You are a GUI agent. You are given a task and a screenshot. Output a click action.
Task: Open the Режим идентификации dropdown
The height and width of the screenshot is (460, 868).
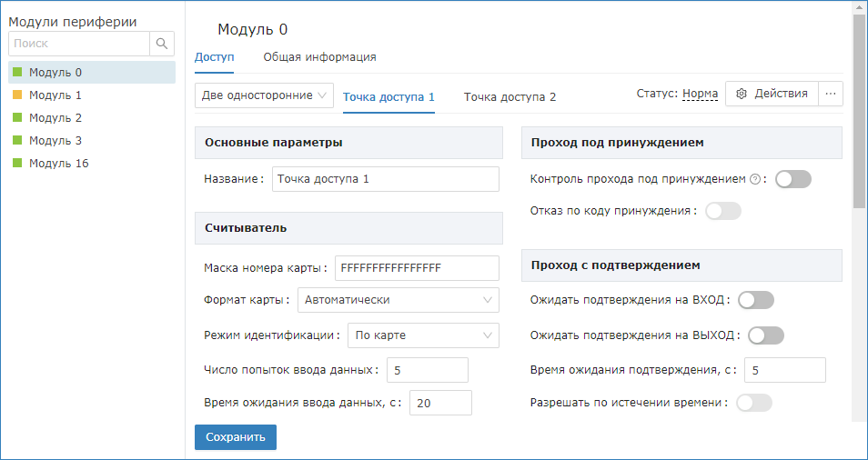click(423, 335)
